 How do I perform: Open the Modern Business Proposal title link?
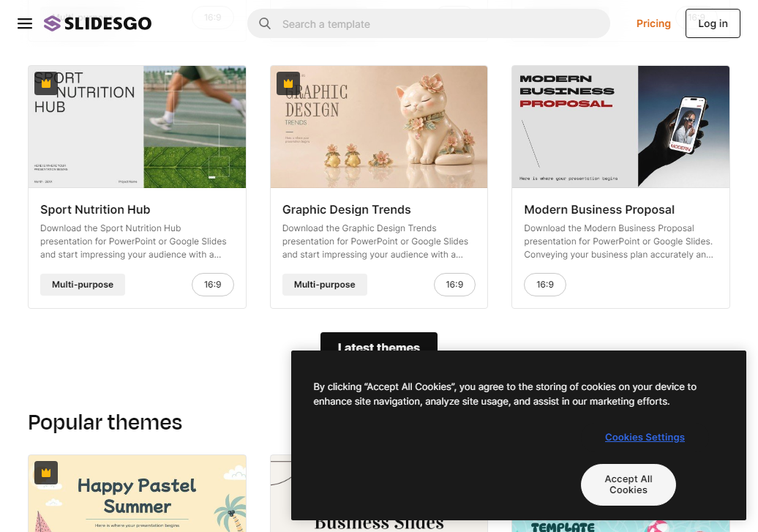coord(599,209)
